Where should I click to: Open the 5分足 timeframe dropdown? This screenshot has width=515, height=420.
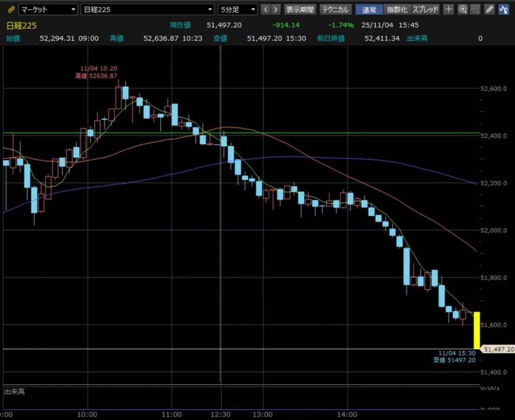pyautogui.click(x=238, y=10)
